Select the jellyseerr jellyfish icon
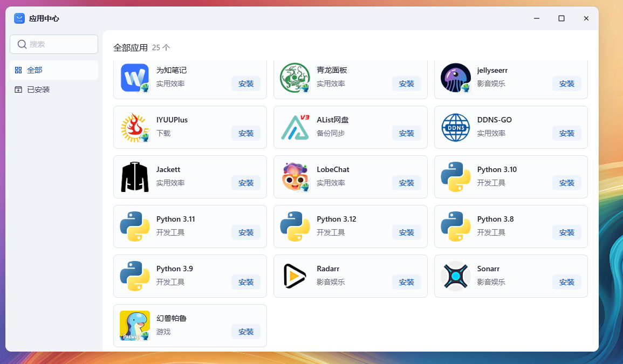 click(x=456, y=78)
